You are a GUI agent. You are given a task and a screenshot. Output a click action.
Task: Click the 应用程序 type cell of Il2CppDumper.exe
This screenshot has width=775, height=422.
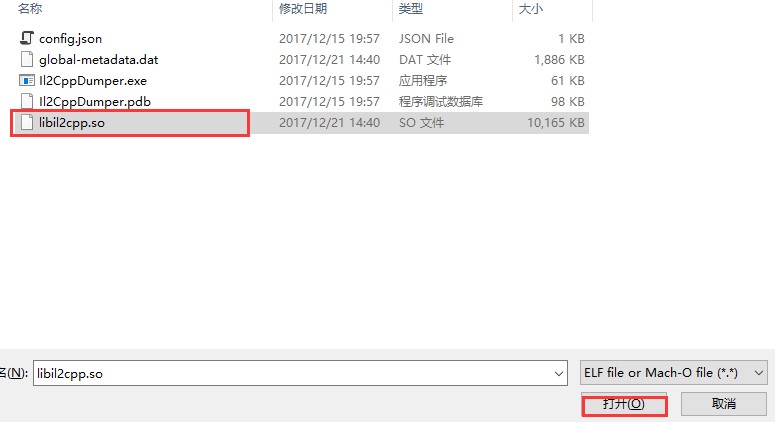(423, 81)
